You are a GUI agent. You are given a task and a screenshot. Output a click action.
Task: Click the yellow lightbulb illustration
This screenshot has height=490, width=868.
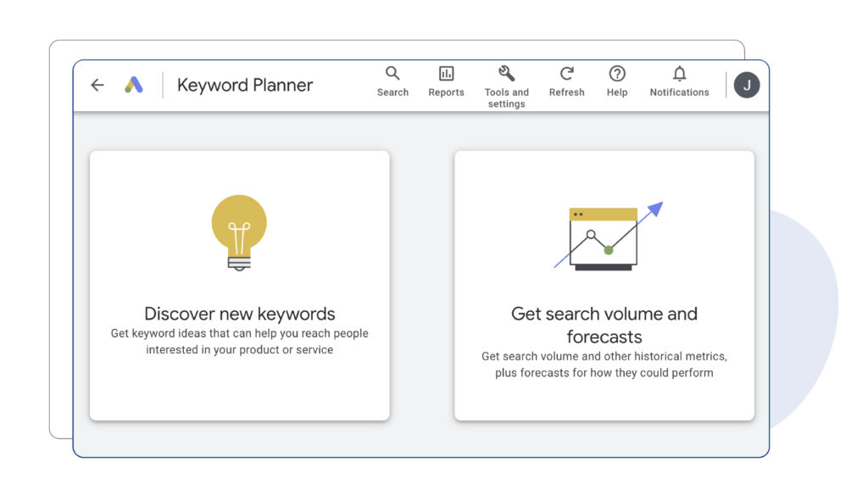239,232
